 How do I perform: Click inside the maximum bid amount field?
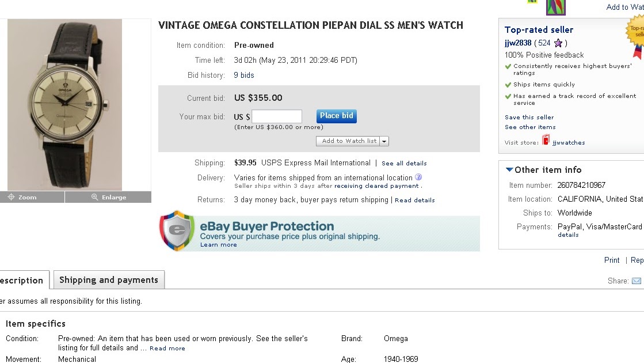tap(276, 116)
